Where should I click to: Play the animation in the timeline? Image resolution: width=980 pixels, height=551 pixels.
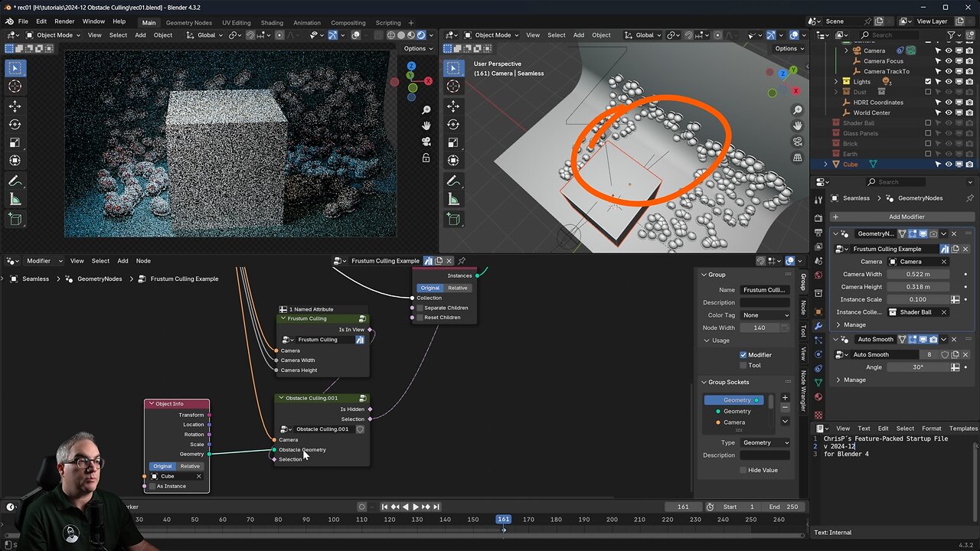point(416,507)
